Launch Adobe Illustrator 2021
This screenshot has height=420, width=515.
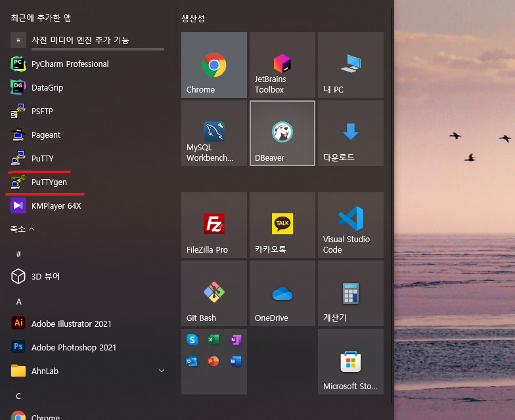pos(87,324)
